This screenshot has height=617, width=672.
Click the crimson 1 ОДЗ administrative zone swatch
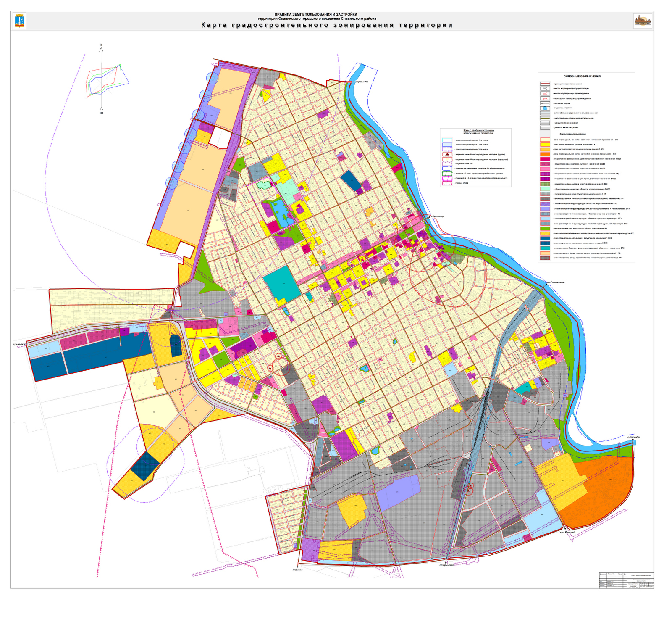545,159
